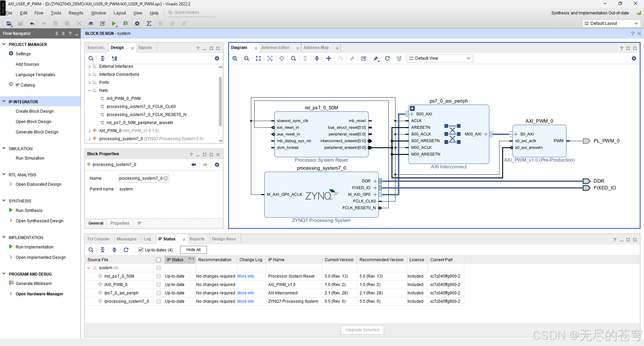This screenshot has height=346, width=644.
Task: Check the /processing_system7_0 row checkbox
Action: [x=158, y=301]
